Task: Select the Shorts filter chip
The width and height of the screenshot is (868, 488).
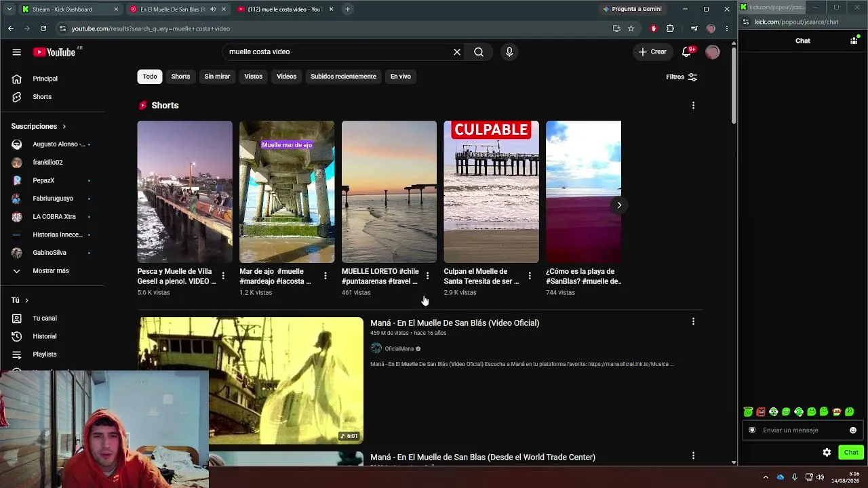Action: point(180,77)
